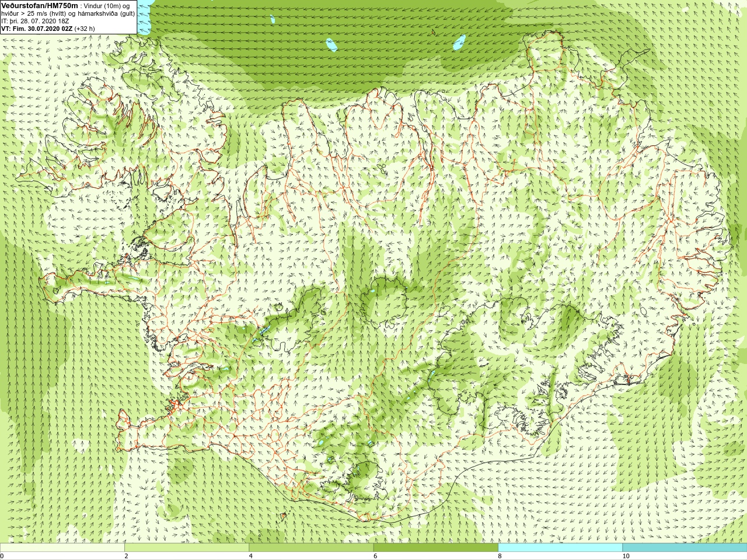This screenshot has width=747, height=560.
Task: Click the scale label '8'
Action: point(500,556)
